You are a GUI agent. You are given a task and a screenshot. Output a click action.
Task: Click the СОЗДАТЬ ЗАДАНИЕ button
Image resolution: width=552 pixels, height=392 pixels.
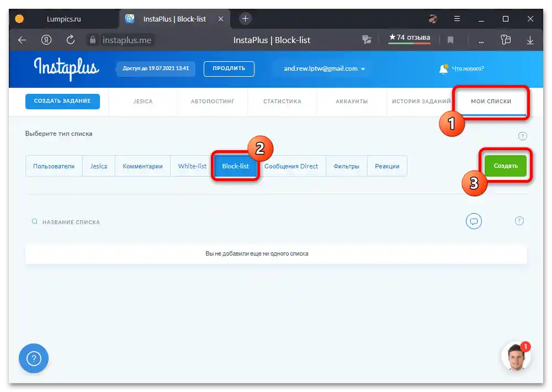pyautogui.click(x=62, y=101)
